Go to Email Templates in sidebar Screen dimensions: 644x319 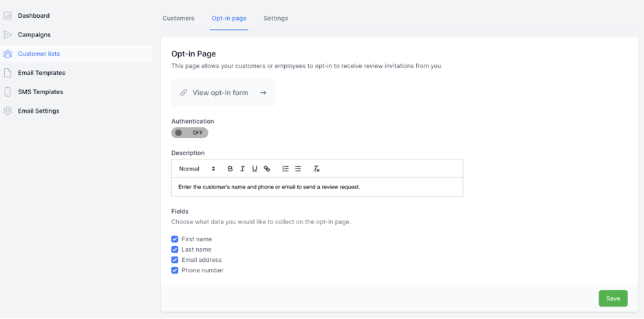(41, 73)
